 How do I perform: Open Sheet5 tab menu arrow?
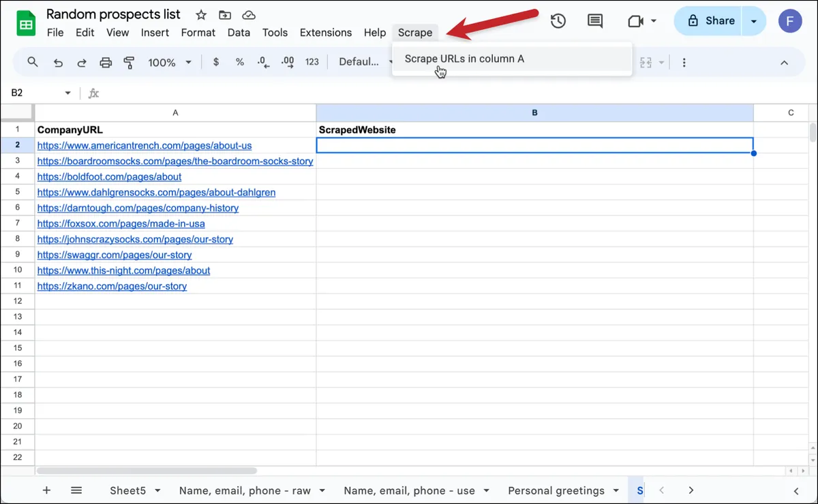(157, 491)
